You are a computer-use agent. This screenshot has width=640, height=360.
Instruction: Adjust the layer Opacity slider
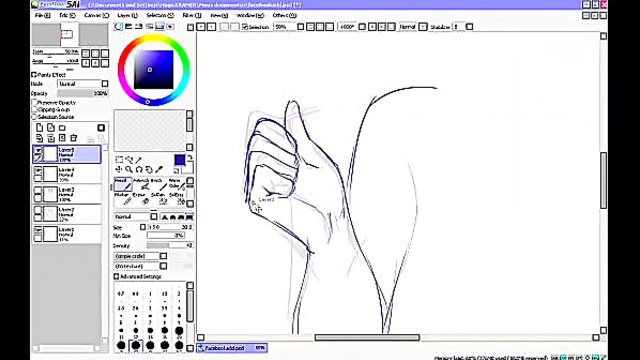[x=82, y=93]
